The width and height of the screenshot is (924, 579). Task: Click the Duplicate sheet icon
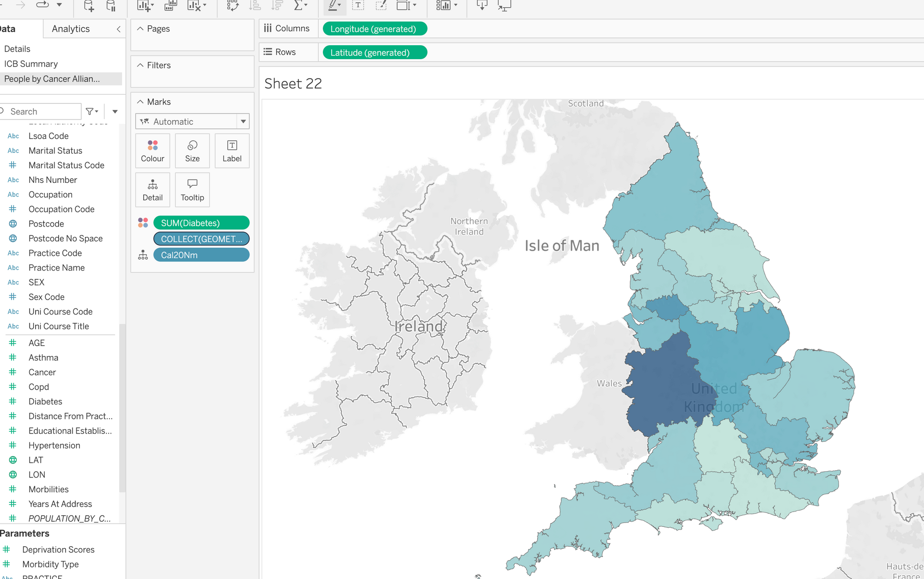[170, 6]
